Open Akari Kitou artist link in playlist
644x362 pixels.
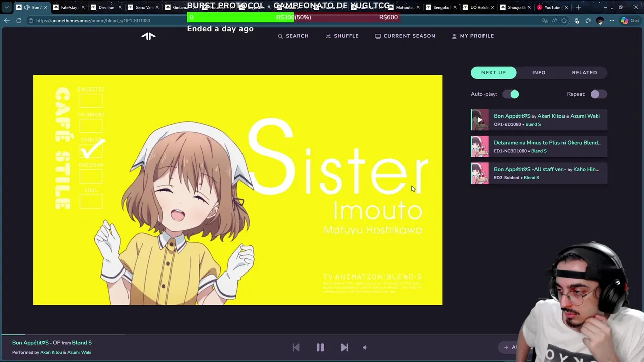point(551,116)
